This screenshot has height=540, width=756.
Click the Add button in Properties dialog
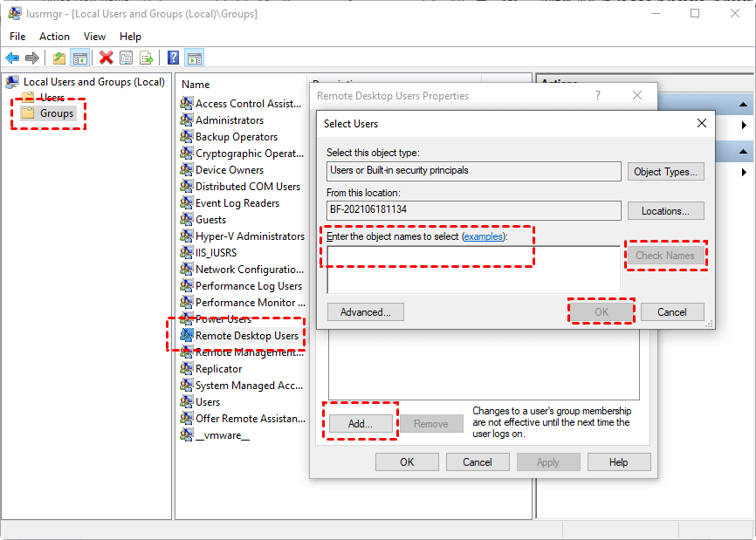pos(361,424)
